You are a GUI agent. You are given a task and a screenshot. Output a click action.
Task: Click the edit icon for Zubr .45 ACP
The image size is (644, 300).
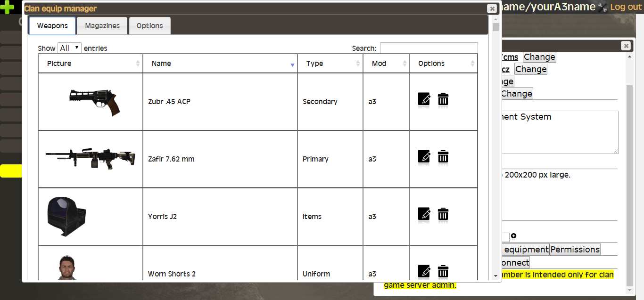[424, 99]
